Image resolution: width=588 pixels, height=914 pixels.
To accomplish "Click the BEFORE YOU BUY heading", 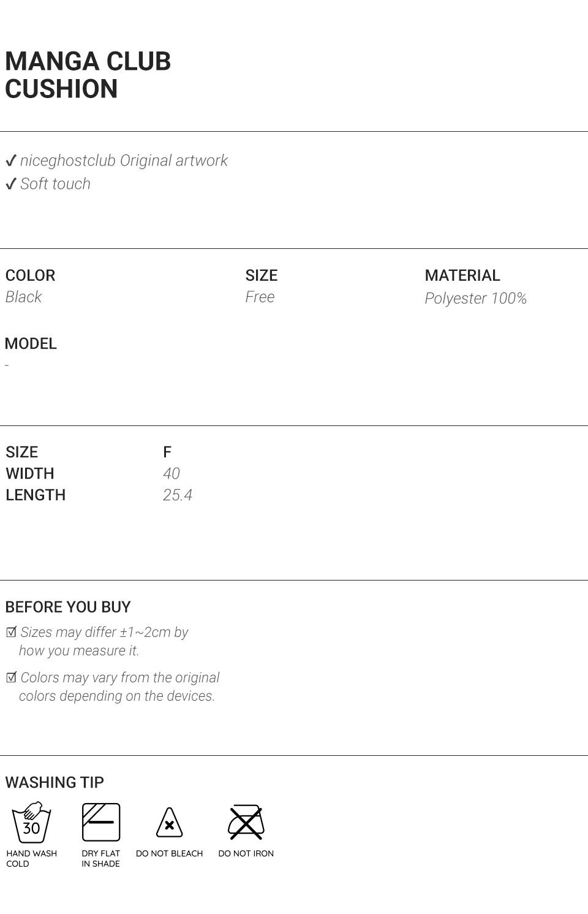I will [68, 607].
